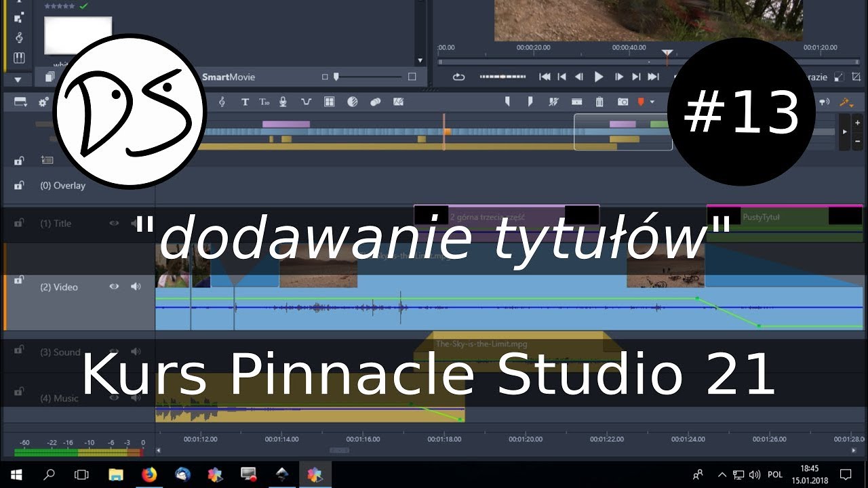Open the timeline track layout dropdown
This screenshot has width=868, height=488.
pyautogui.click(x=20, y=102)
